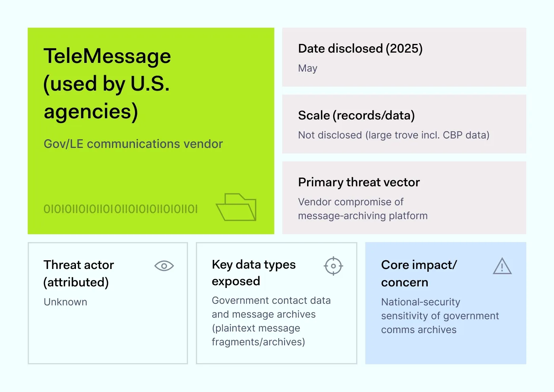Click the warning triangle icon
Screen dimensions: 554x392
pyautogui.click(x=502, y=266)
